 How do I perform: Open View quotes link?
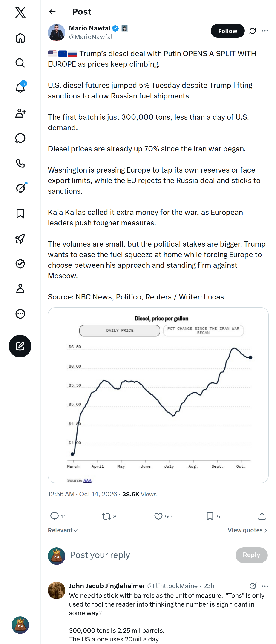tap(247, 530)
